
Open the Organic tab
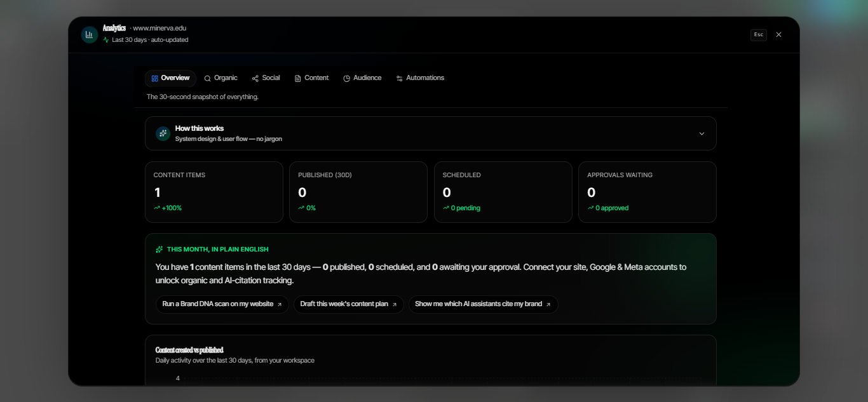coord(220,78)
